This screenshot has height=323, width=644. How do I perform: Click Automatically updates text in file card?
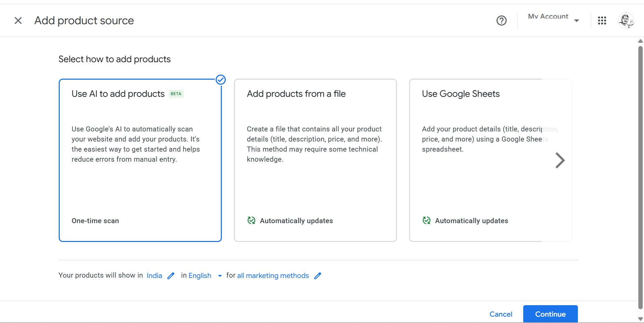(296, 221)
